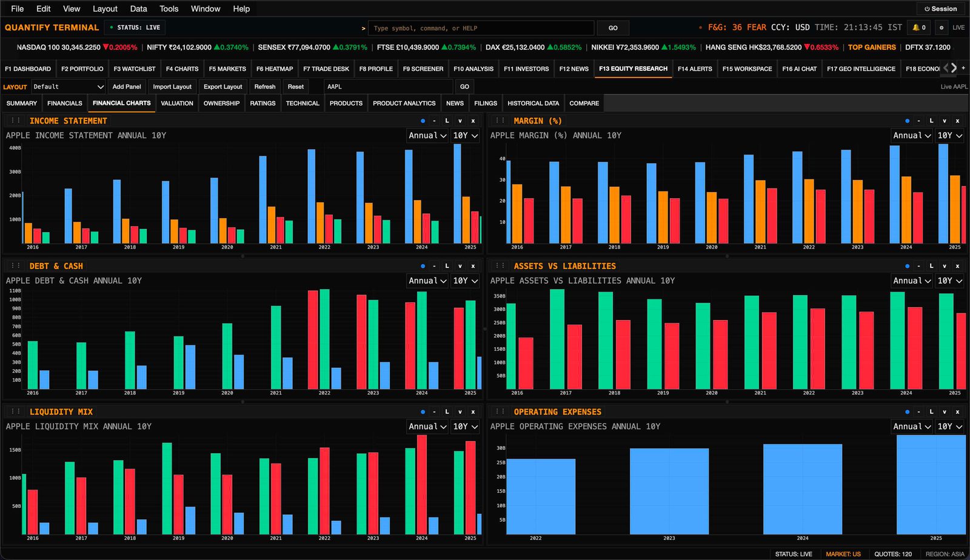Click TOP GAINERS in the ticker
Viewport: 970px width, 560px height.
coord(872,47)
